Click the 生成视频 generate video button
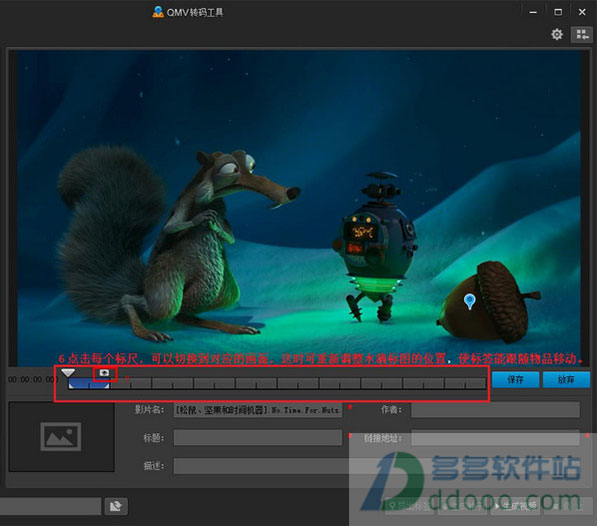597x526 pixels. tap(515, 506)
